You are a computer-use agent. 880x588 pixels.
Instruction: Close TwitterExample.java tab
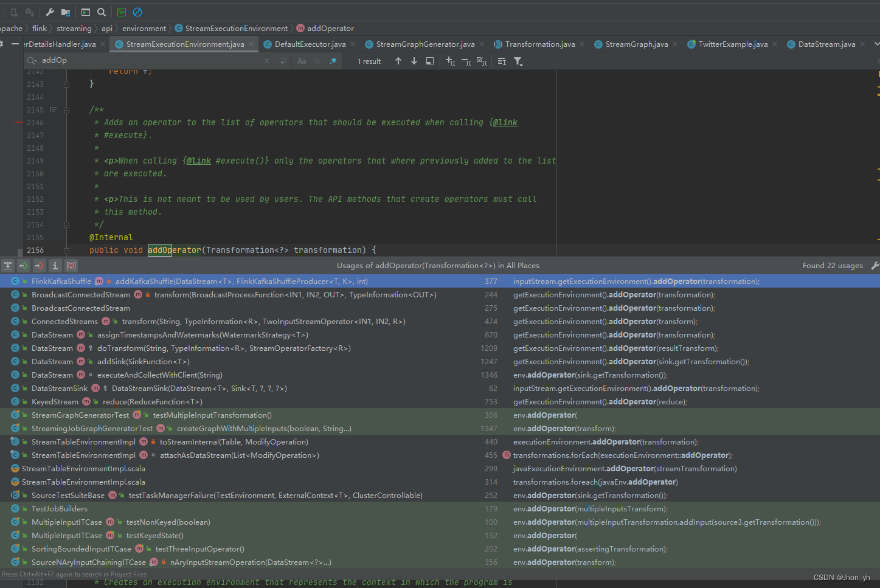[x=775, y=44]
